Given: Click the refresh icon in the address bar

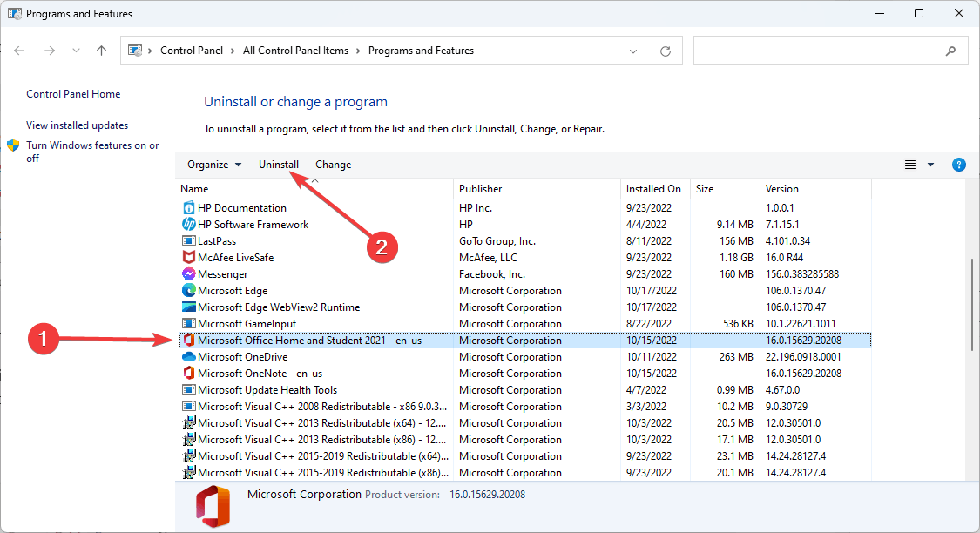Looking at the screenshot, I should [665, 51].
